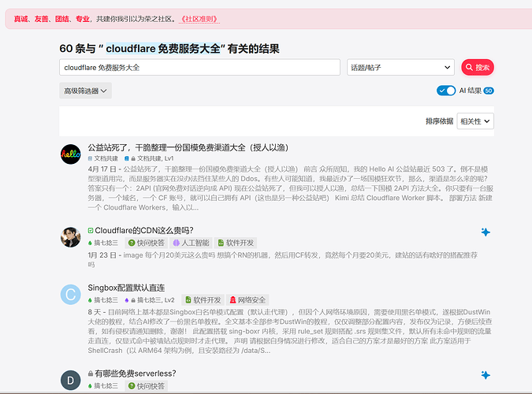
Task: Click 快问快答 tag under serverless post
Action: [147, 386]
